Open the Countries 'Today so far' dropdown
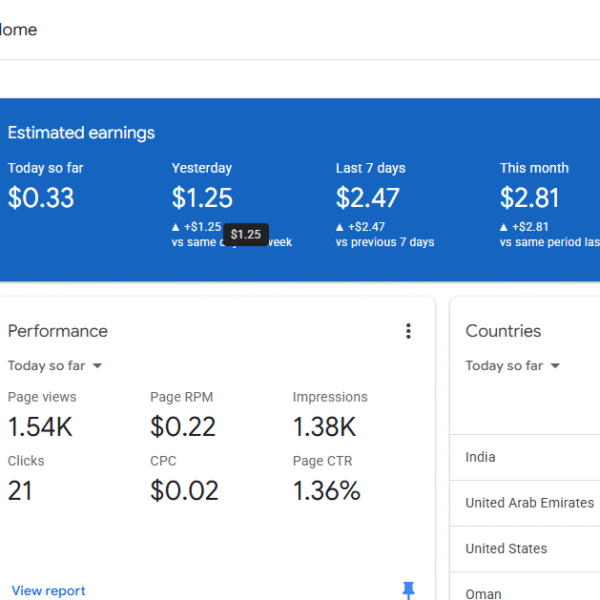600x600 pixels. coord(513,366)
